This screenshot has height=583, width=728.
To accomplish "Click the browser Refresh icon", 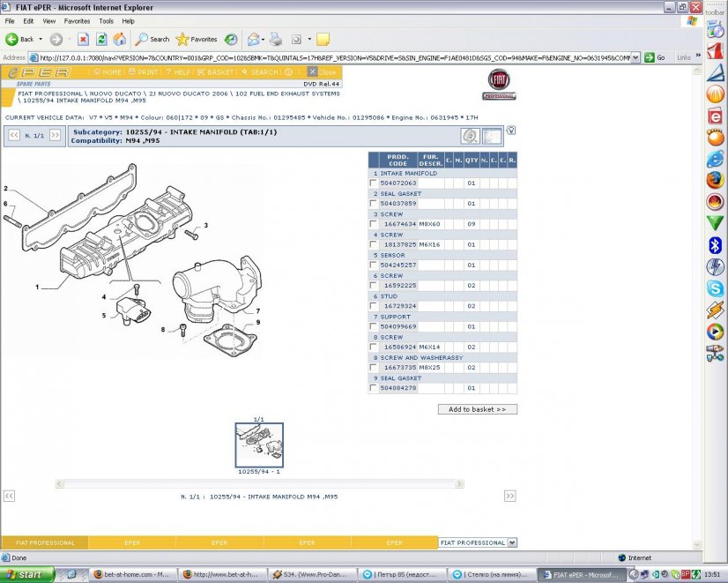I will coord(101,39).
